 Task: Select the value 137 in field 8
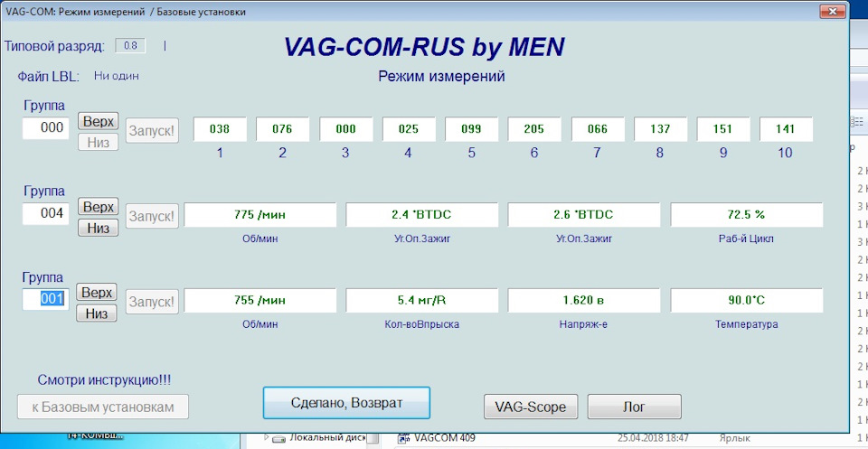pos(660,129)
